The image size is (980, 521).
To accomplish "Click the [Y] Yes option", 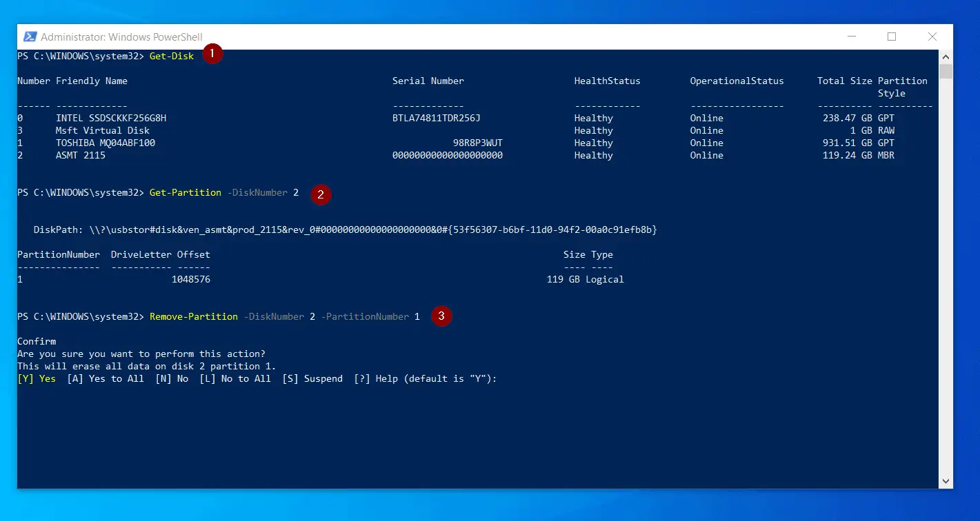I will [x=37, y=378].
